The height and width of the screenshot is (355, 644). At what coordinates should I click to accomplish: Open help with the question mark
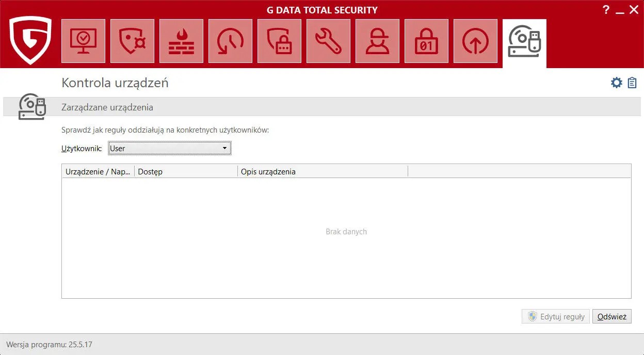click(606, 9)
